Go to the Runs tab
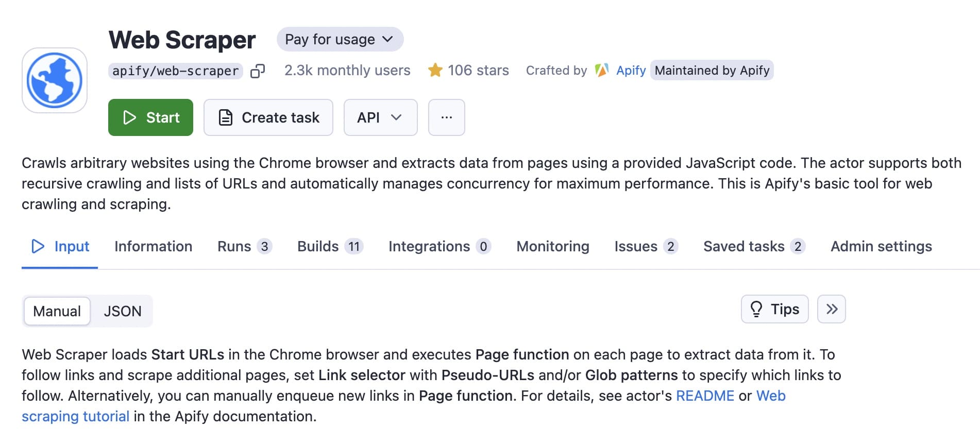Image resolution: width=980 pixels, height=445 pixels. pos(245,246)
